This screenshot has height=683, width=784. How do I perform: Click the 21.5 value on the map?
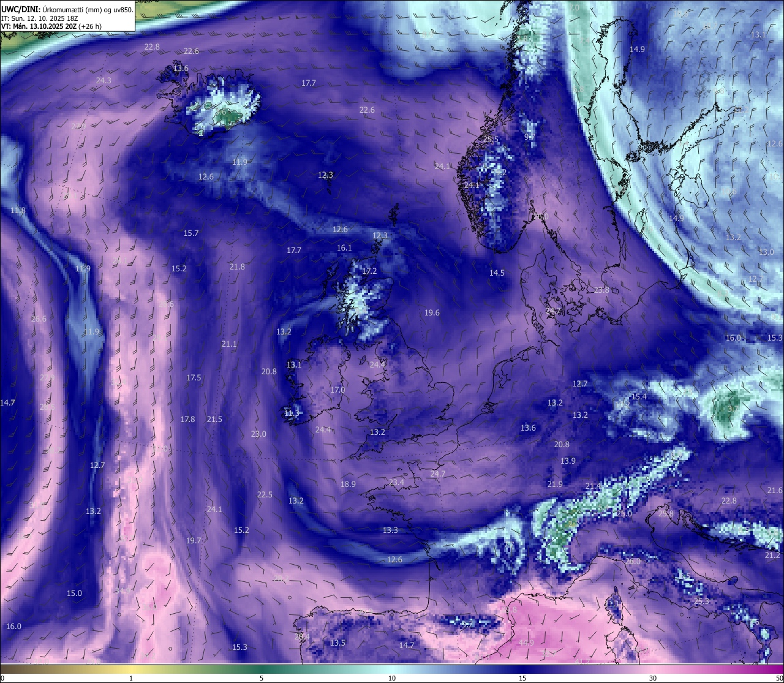point(214,419)
